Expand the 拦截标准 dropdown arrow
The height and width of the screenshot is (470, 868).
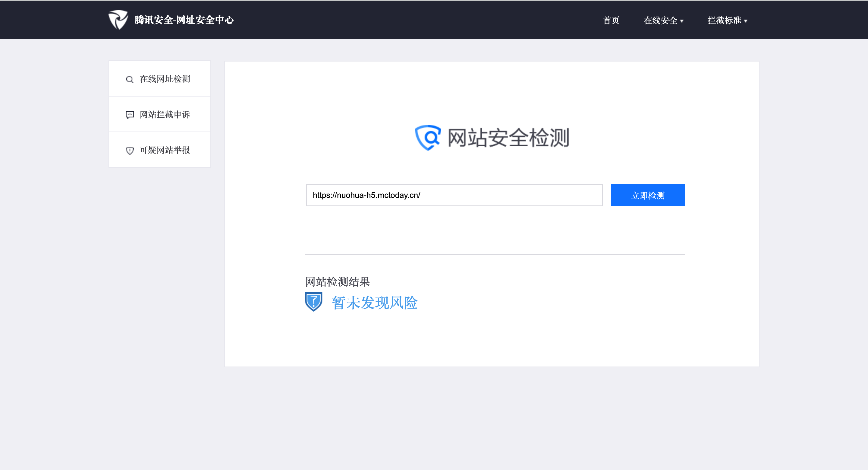point(745,21)
